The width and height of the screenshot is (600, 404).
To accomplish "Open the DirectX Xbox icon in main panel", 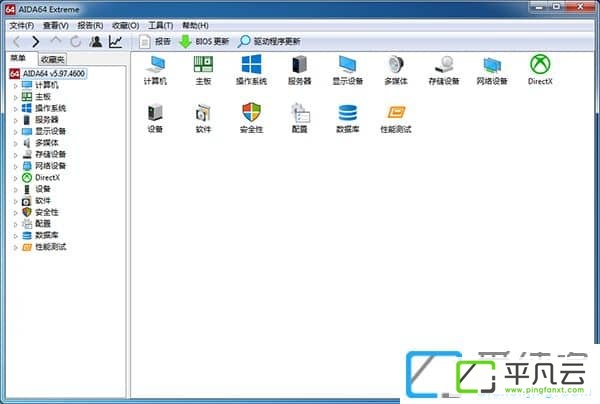I will coord(540,70).
